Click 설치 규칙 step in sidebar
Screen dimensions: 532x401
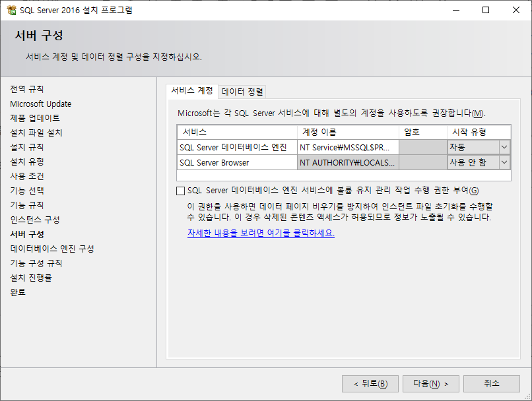[x=27, y=148]
